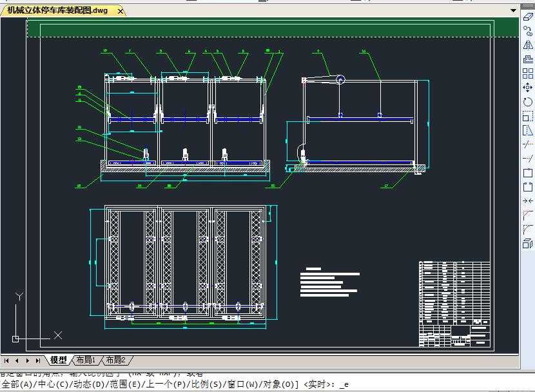Switch to the 布局1 layout tab
Viewport: 535px width, 392px height.
coord(86,360)
